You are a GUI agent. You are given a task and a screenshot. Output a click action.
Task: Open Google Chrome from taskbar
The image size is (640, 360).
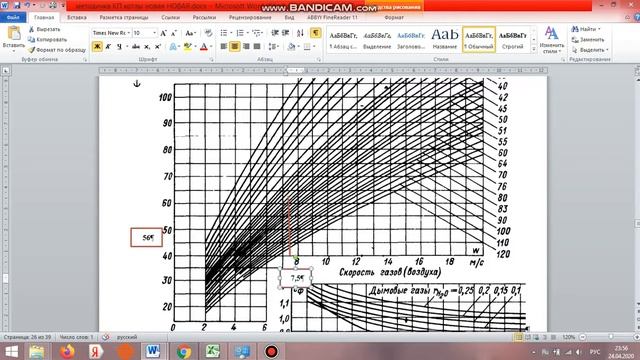click(x=184, y=351)
